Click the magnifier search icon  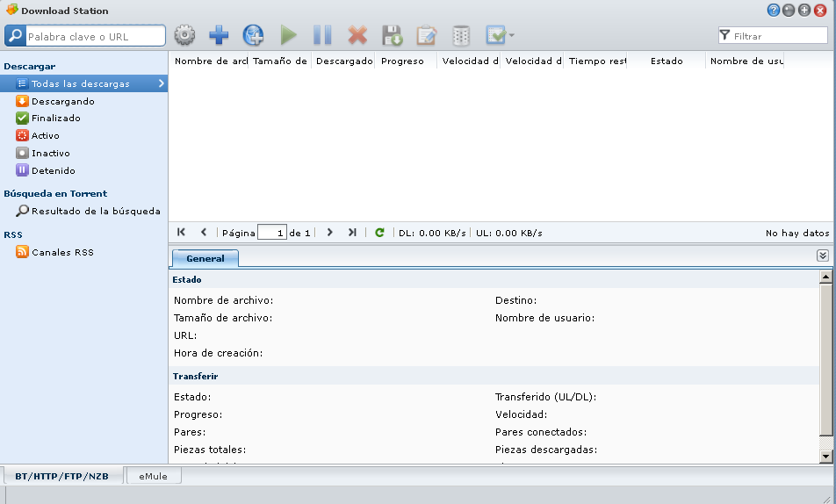(15, 36)
